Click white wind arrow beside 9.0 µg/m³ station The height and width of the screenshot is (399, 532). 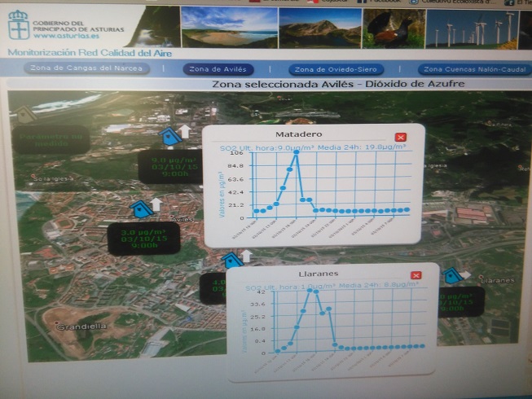[185, 131]
